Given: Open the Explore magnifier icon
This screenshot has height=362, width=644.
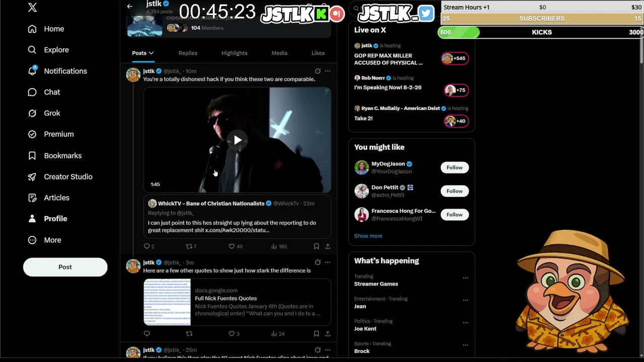Looking at the screenshot, I should pyautogui.click(x=32, y=50).
